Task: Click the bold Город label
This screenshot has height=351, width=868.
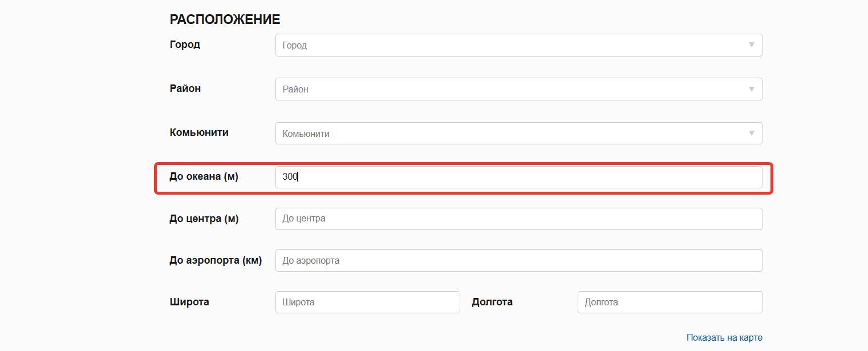Action: [185, 45]
